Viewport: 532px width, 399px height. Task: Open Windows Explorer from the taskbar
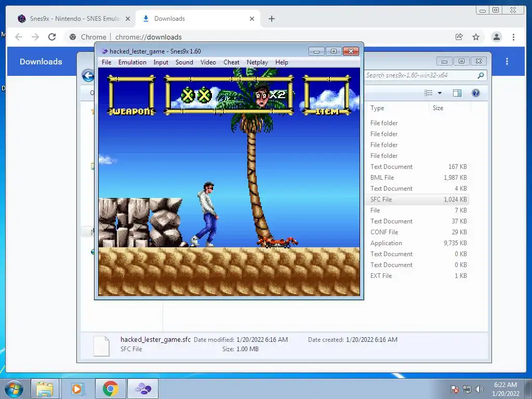pos(45,389)
